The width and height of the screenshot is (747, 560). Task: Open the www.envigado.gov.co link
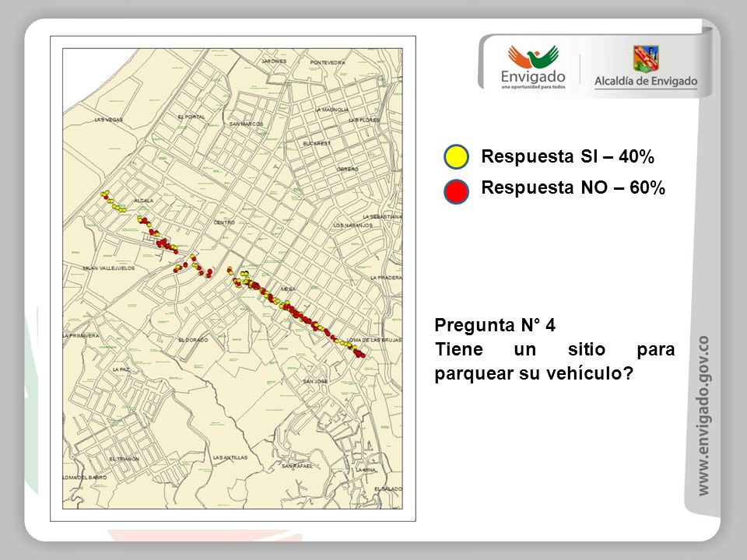(x=703, y=416)
